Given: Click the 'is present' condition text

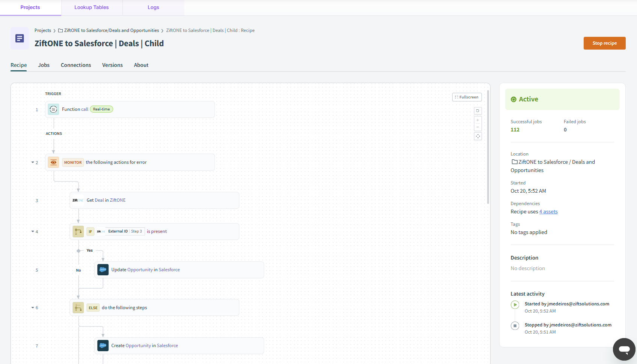Looking at the screenshot, I should (157, 231).
